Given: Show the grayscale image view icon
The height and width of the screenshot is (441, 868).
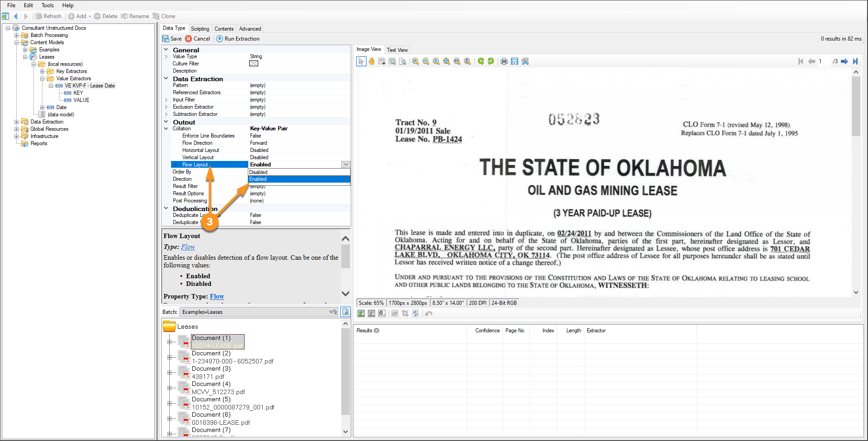Looking at the screenshot, I should [x=371, y=313].
